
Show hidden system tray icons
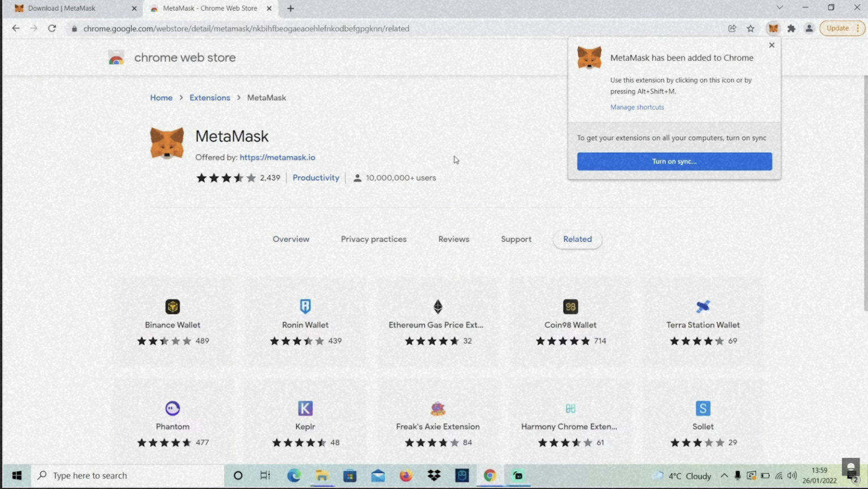click(x=724, y=475)
